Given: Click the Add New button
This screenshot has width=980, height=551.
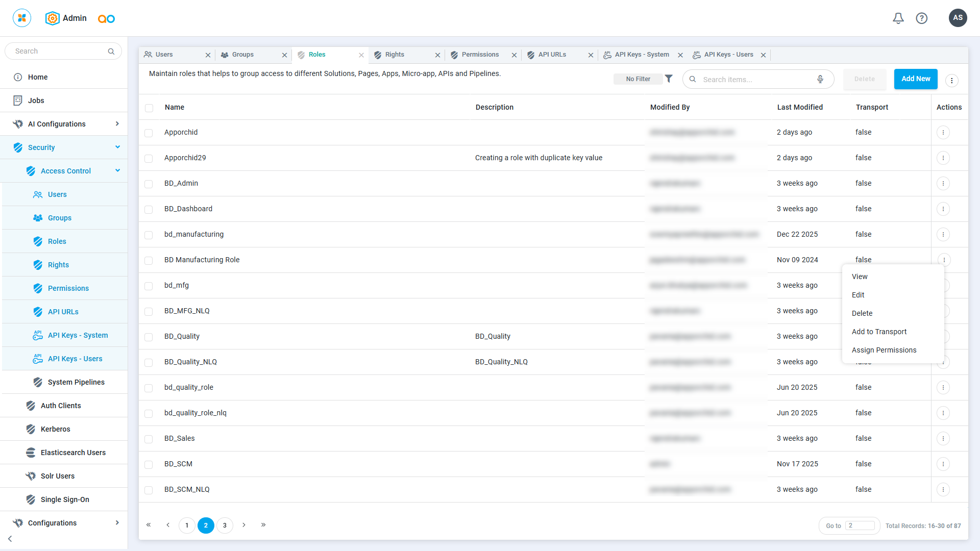Looking at the screenshot, I should (916, 79).
